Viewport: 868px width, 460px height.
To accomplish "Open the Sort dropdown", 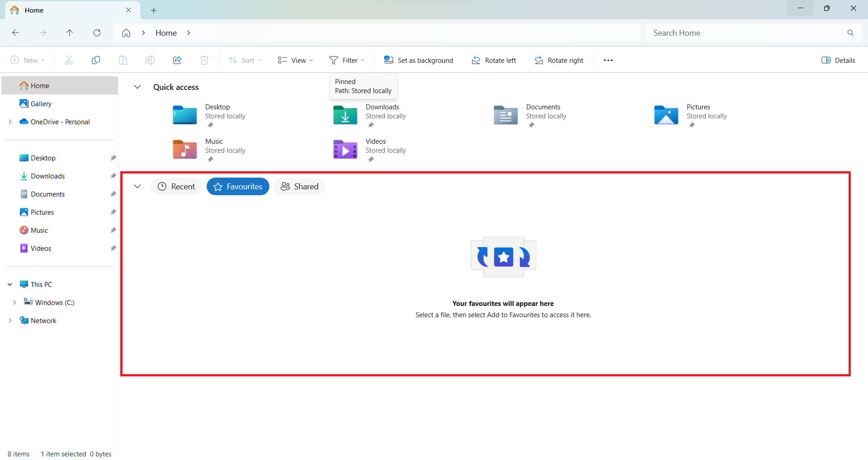I will click(245, 60).
